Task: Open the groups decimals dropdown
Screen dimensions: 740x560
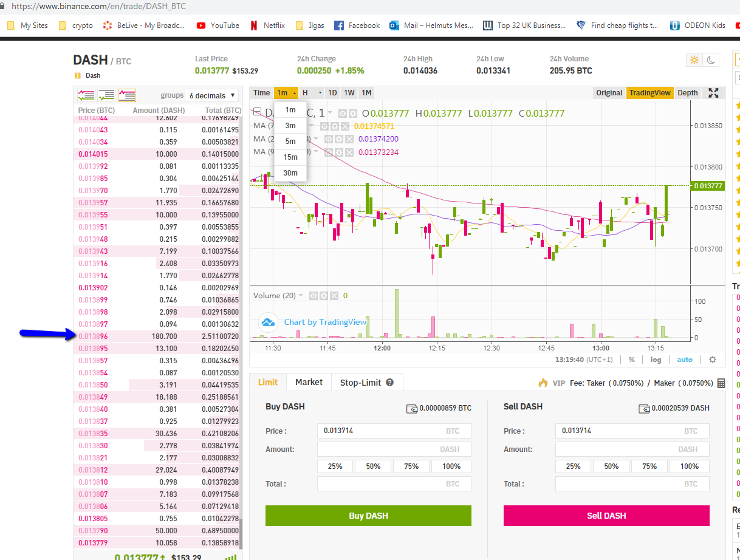Action: 211,95
